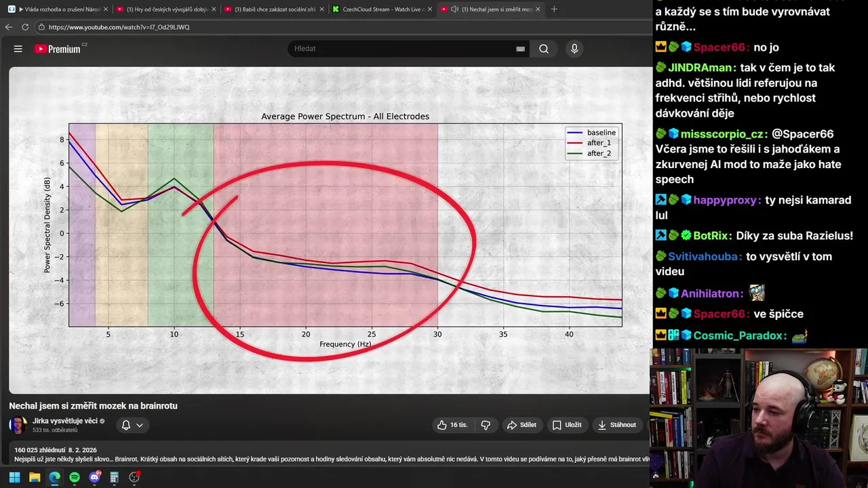
Task: Save the video with Uložit
Action: point(567,425)
